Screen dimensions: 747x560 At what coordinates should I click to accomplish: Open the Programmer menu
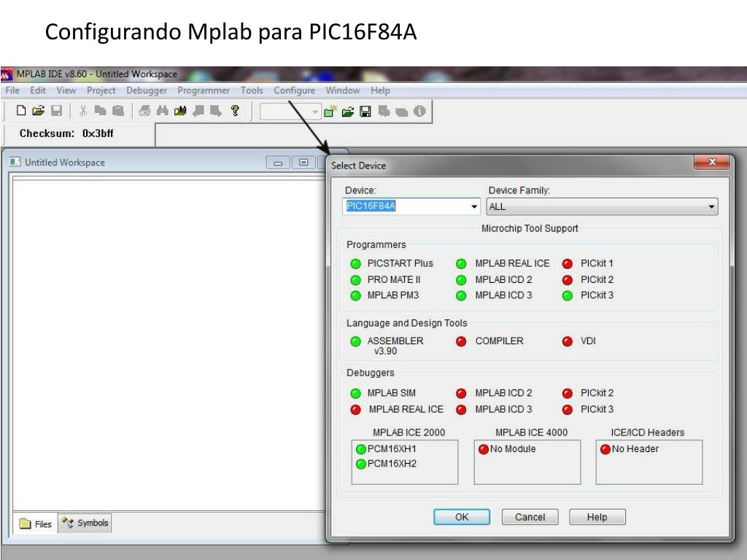tap(204, 90)
